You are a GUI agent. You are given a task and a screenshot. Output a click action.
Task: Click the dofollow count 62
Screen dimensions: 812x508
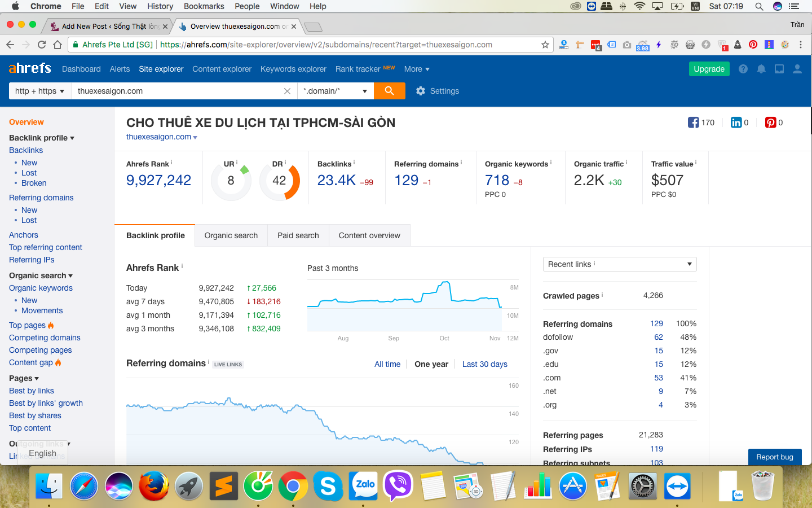pyautogui.click(x=659, y=337)
